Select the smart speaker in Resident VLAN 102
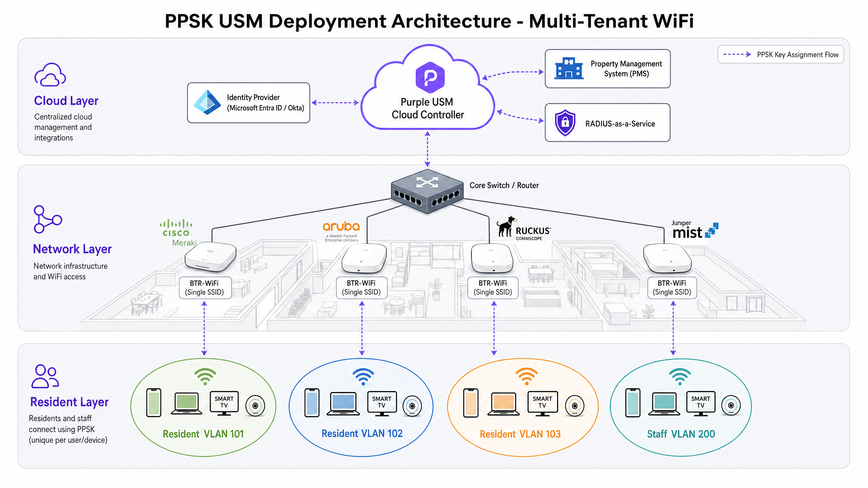The width and height of the screenshot is (868, 488). coord(412,406)
